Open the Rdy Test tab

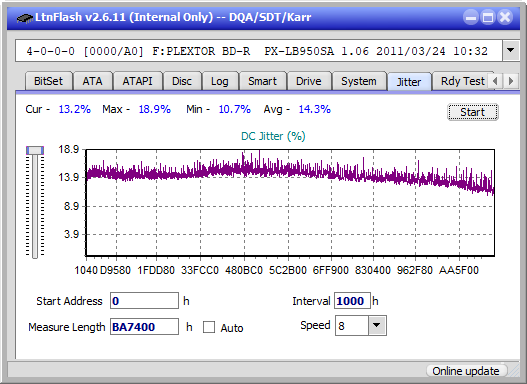462,81
